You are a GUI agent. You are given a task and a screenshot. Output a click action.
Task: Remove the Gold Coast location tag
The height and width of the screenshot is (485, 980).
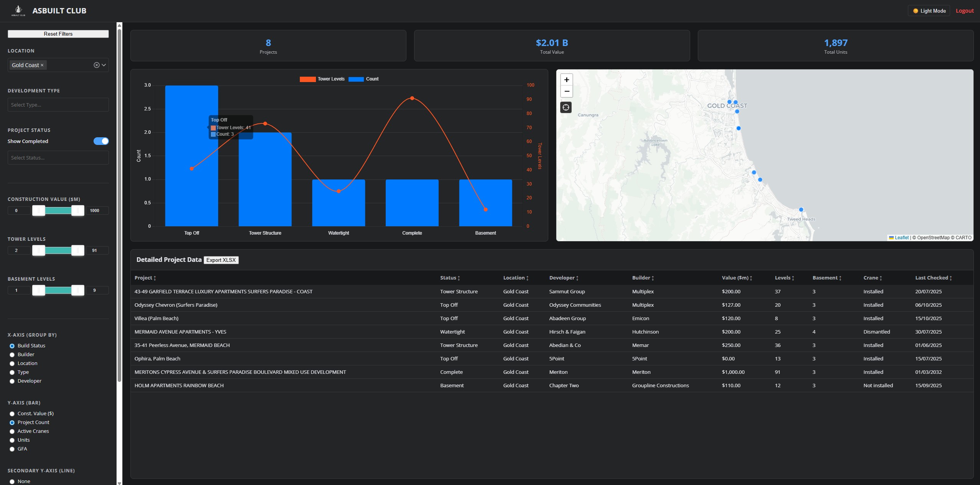point(42,65)
